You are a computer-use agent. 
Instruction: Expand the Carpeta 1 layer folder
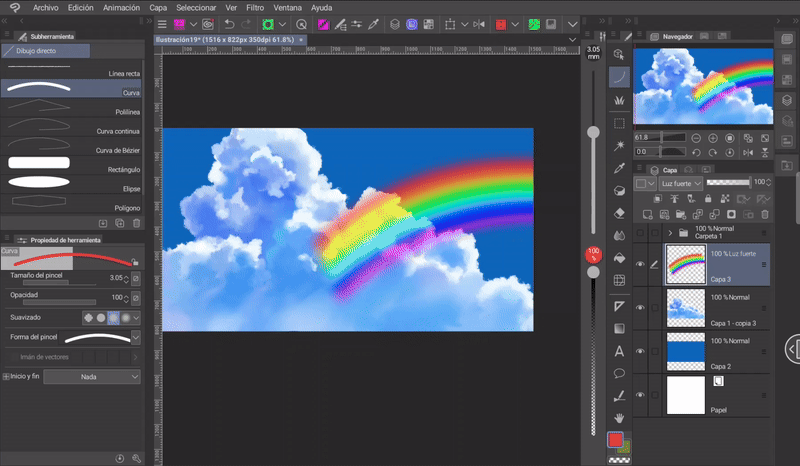pyautogui.click(x=669, y=232)
